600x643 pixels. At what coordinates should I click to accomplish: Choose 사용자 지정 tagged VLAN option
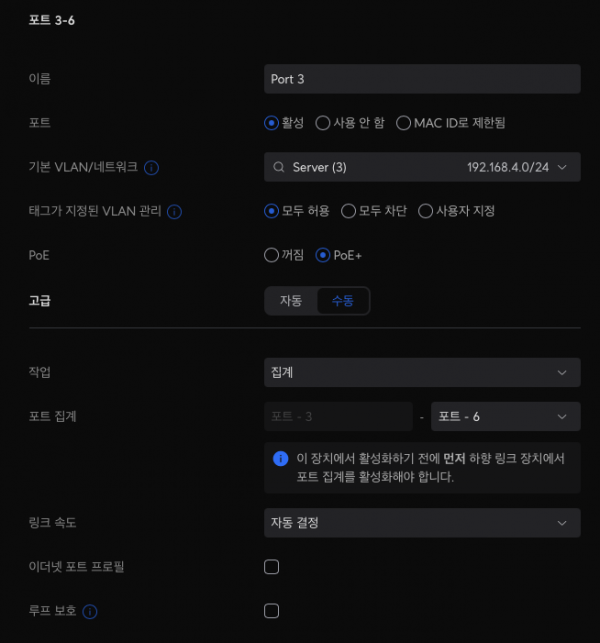coord(426,211)
